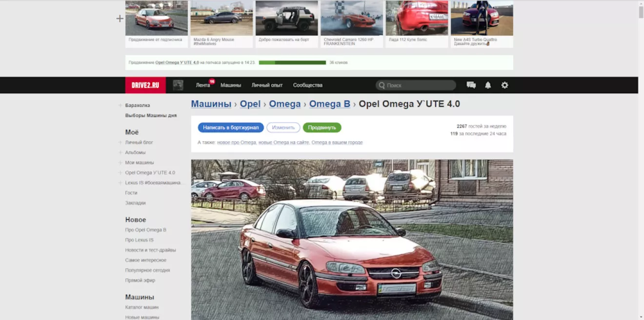Screen dimensions: 644x320
Task: Click the green promotion progress bar
Action: coord(292,63)
